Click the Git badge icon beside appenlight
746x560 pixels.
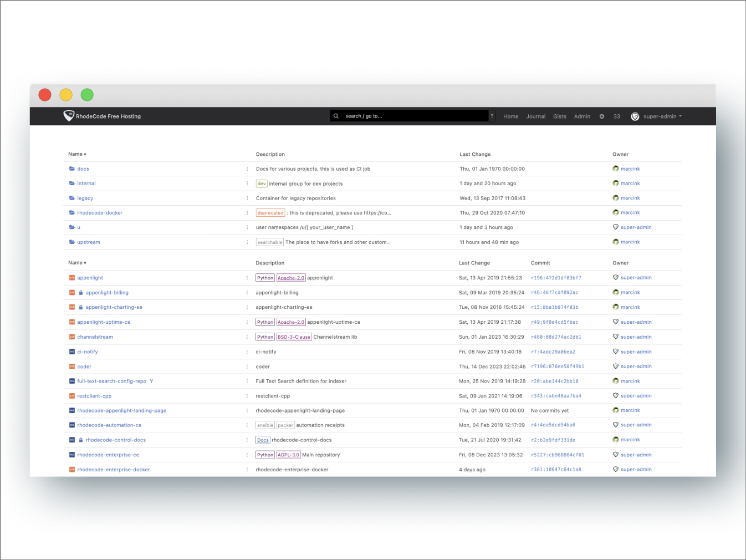coord(71,277)
